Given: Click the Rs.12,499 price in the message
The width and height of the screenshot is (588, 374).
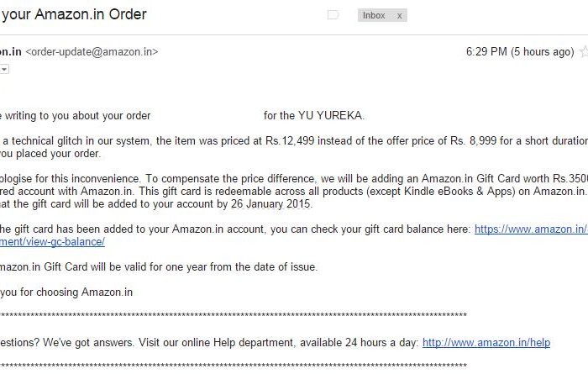Looking at the screenshot, I should pos(290,141).
